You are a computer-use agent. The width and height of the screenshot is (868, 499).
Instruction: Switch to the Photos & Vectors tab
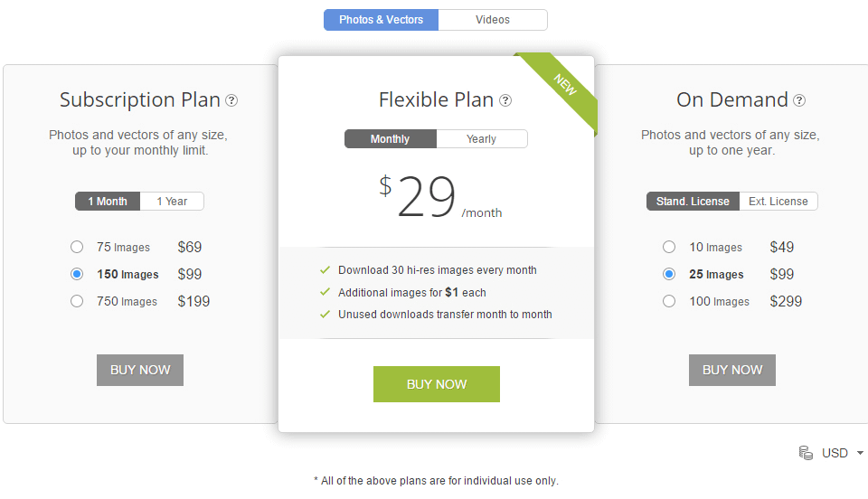(x=381, y=20)
